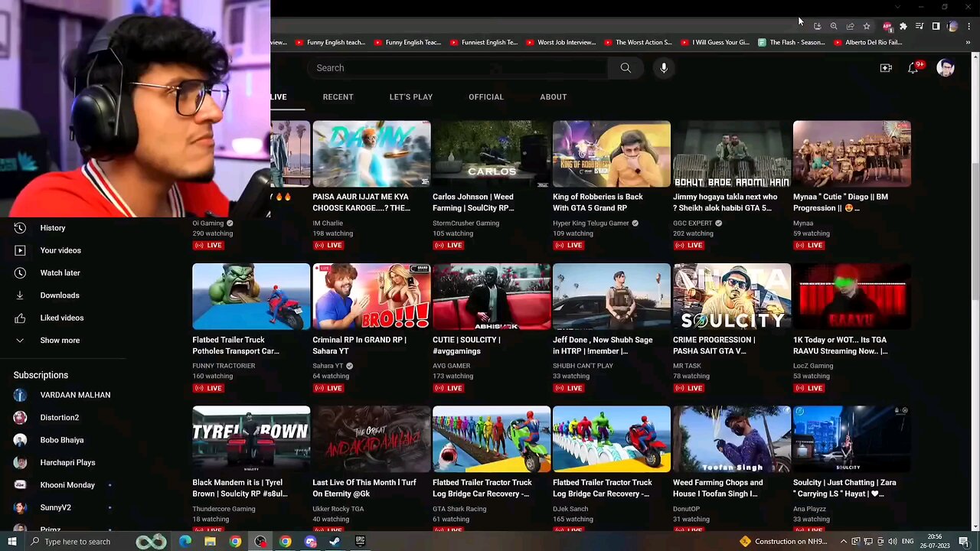The image size is (980, 551).
Task: Open 'Alberto Del Rio Fail...' bookmark
Action: pos(868,43)
